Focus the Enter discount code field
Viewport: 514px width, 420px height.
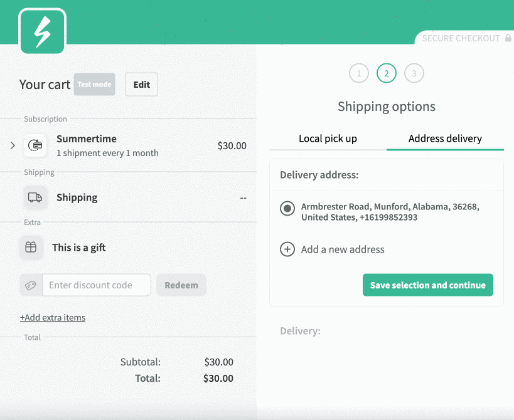click(x=97, y=285)
